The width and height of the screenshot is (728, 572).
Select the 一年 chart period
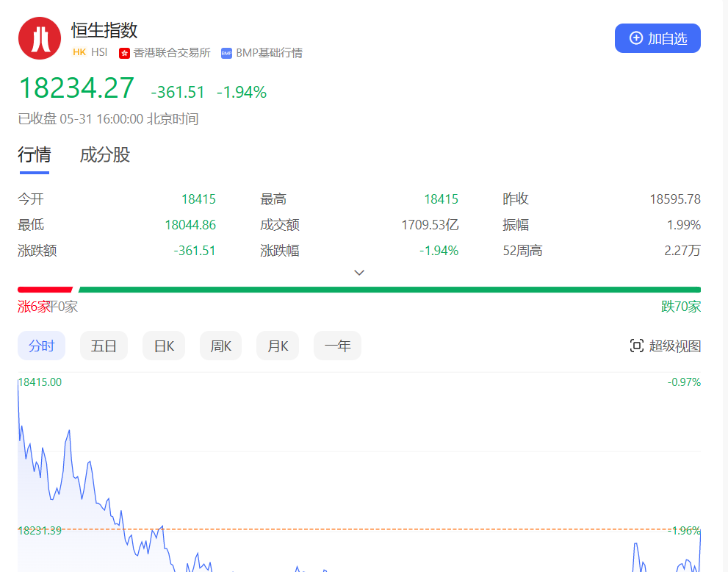tap(337, 346)
